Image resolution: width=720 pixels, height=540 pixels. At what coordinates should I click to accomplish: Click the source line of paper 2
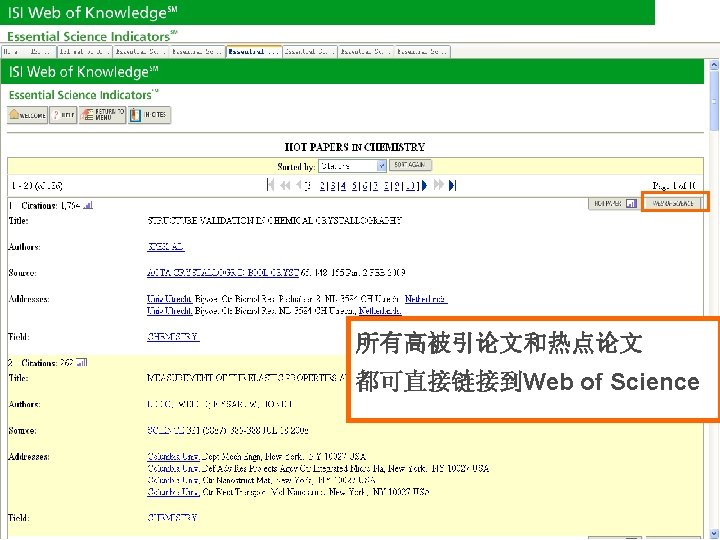point(228,430)
